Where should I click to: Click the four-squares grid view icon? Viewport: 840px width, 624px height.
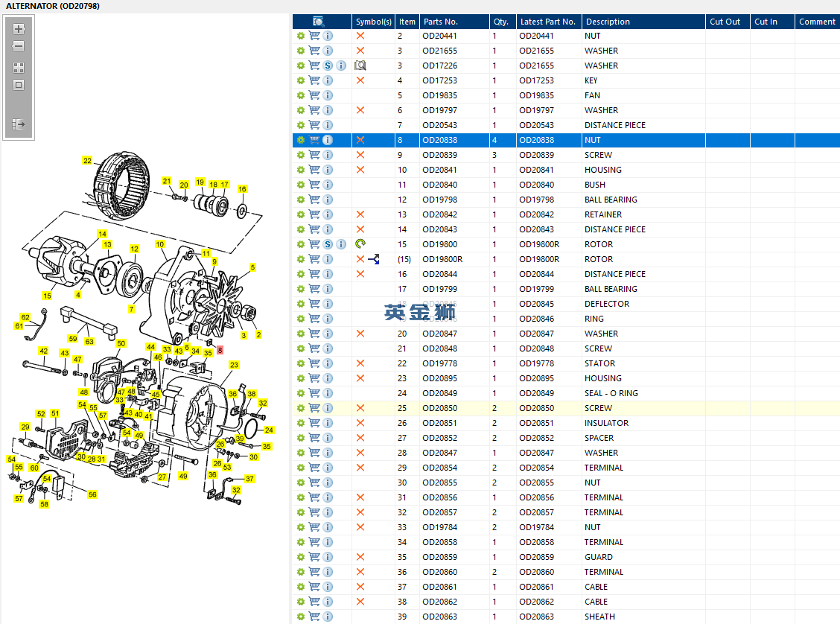(x=19, y=67)
